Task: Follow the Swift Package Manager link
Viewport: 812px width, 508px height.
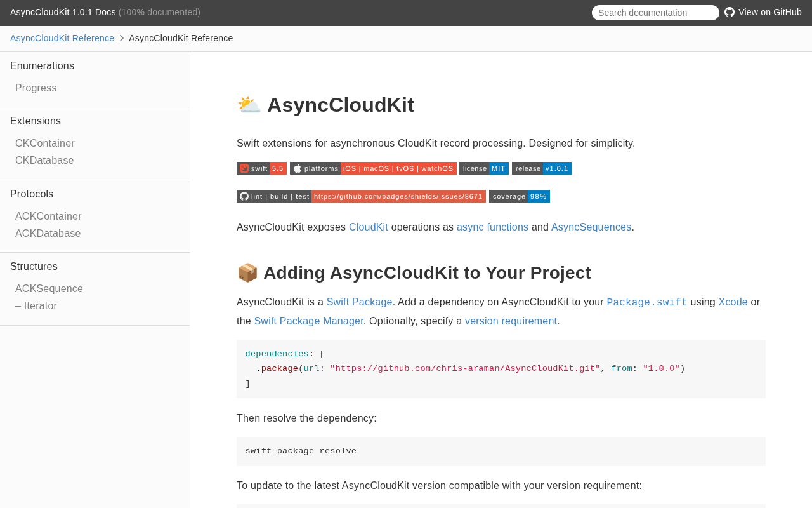Action: point(308,321)
